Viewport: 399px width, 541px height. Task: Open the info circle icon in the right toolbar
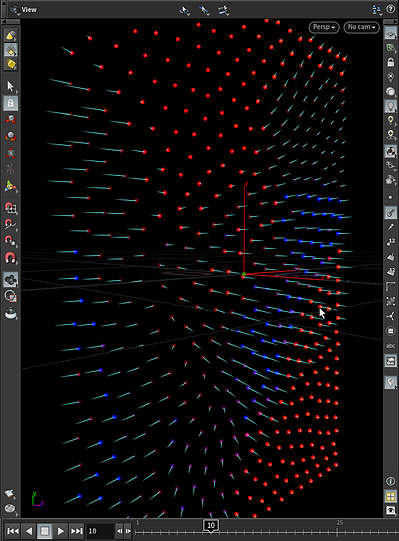[x=390, y=481]
